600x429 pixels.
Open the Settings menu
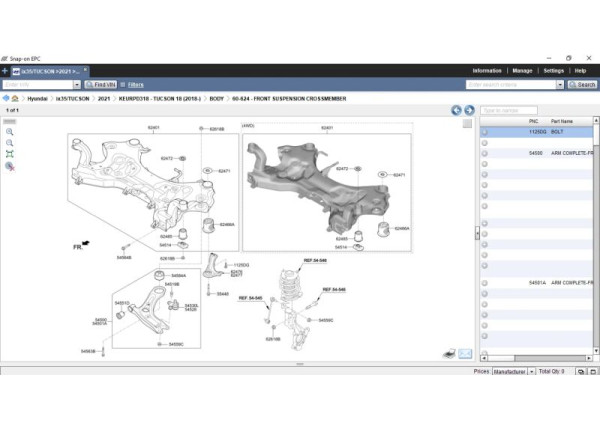coord(553,71)
